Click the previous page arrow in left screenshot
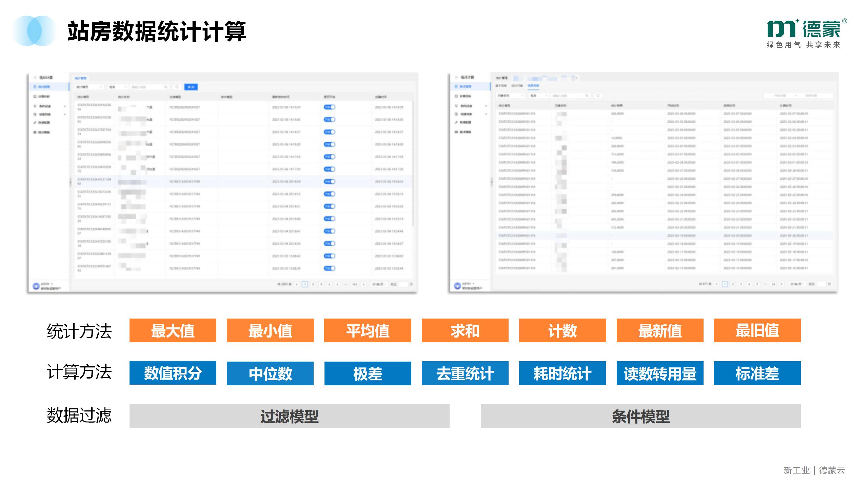The image size is (868, 488). click(x=297, y=284)
